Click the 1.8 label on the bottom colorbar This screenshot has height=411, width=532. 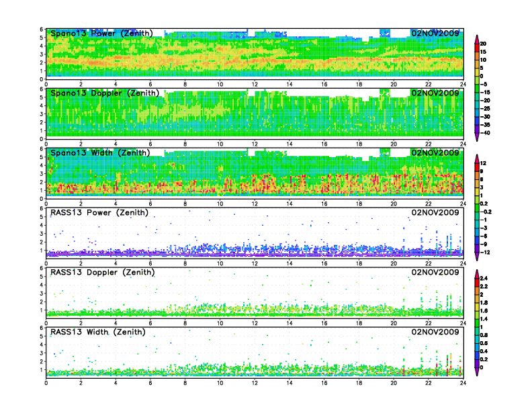(484, 302)
